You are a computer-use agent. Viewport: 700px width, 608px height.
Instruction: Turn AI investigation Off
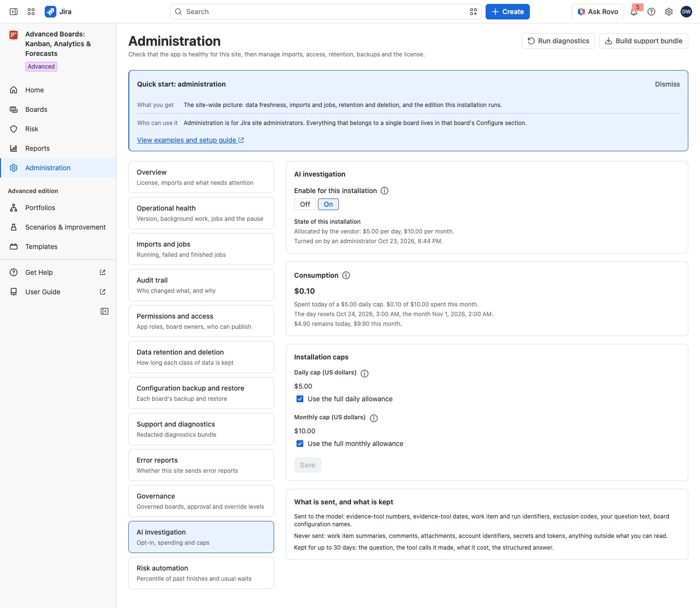point(305,204)
